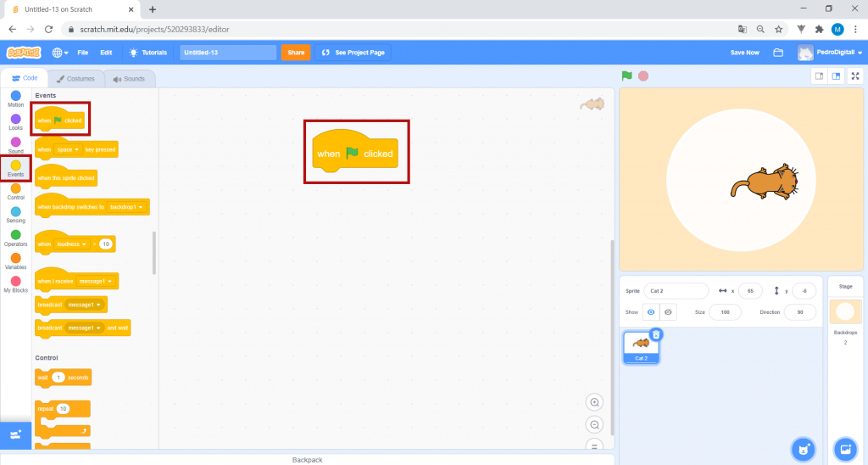Click the Scratch logo

coord(23,53)
